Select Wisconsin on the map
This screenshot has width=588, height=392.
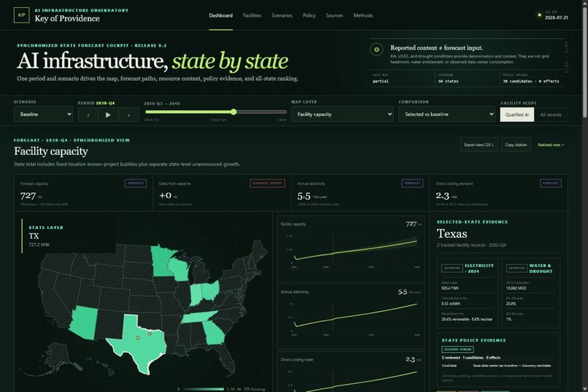coord(178,268)
